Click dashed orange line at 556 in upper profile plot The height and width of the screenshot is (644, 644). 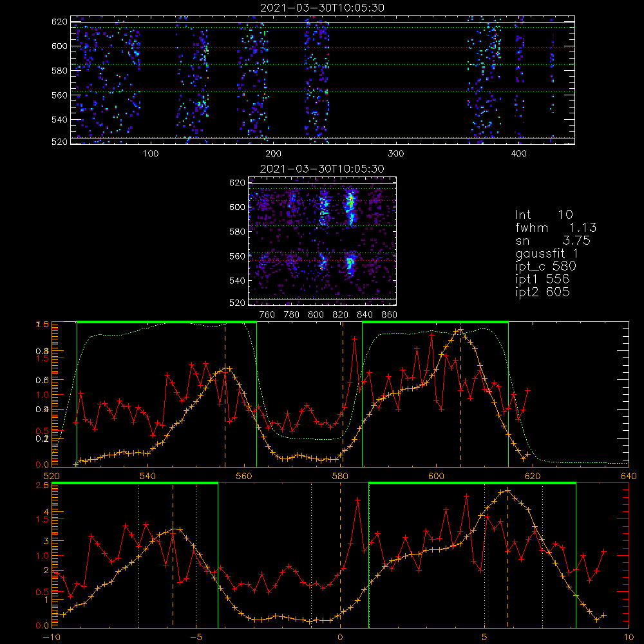tap(225, 394)
